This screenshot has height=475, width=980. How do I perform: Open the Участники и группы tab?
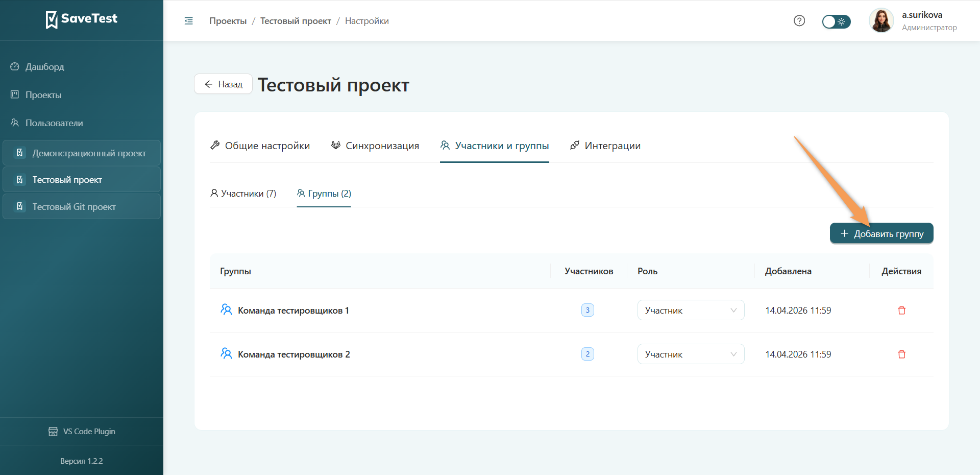(x=495, y=146)
